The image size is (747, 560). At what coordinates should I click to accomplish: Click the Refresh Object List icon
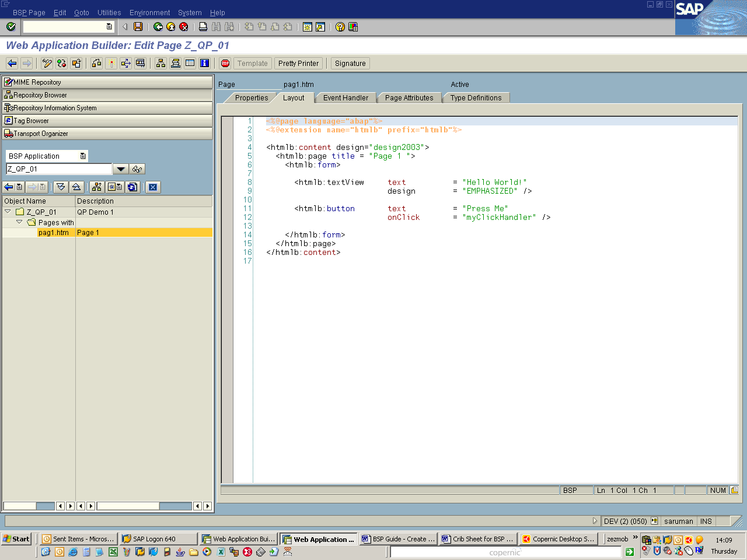point(132,187)
